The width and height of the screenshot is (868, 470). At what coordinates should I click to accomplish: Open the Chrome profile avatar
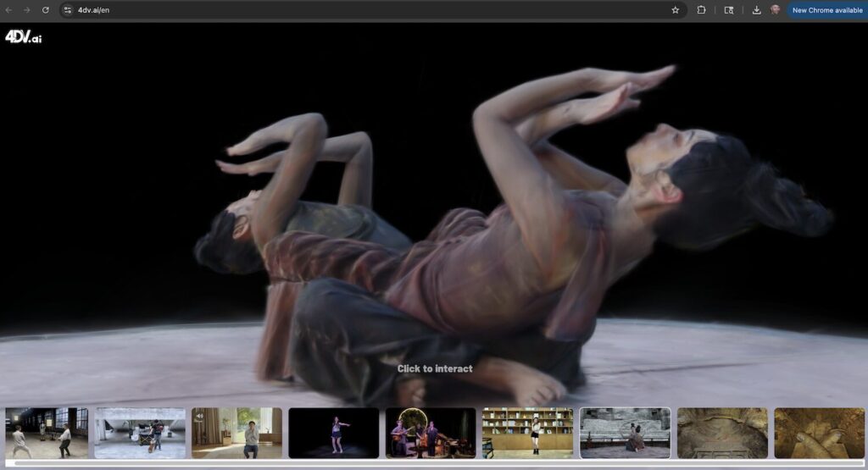click(x=775, y=10)
